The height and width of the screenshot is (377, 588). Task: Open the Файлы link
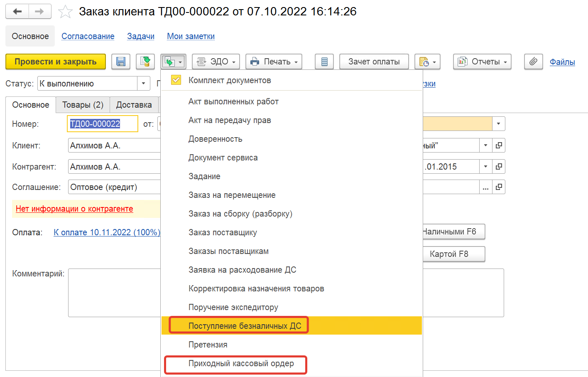[562, 62]
